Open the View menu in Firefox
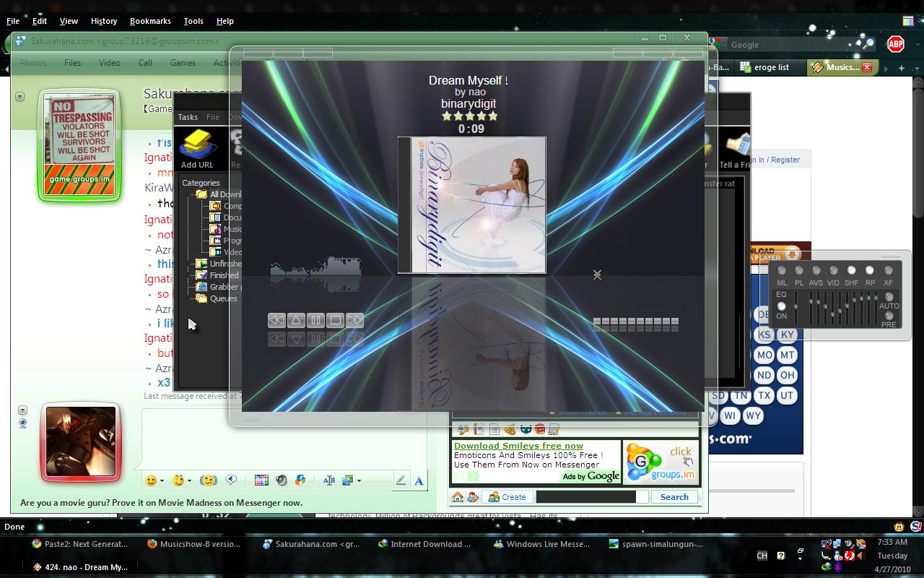 coord(69,21)
